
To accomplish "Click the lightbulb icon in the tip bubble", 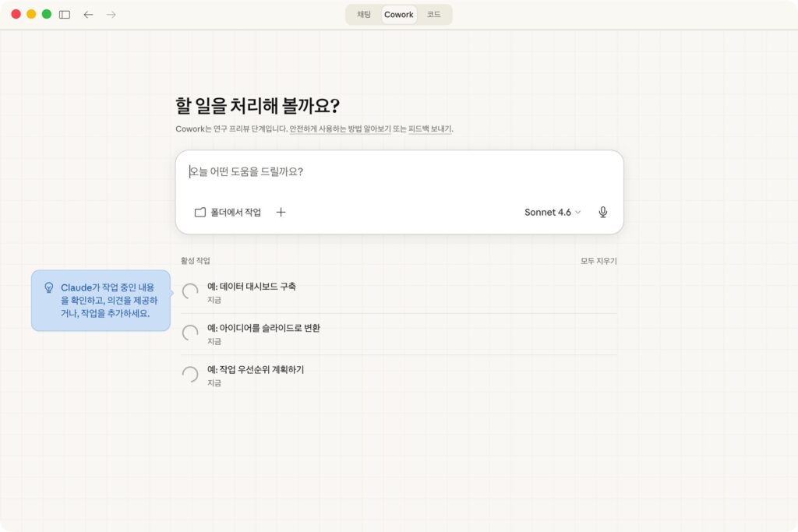I will [48, 287].
